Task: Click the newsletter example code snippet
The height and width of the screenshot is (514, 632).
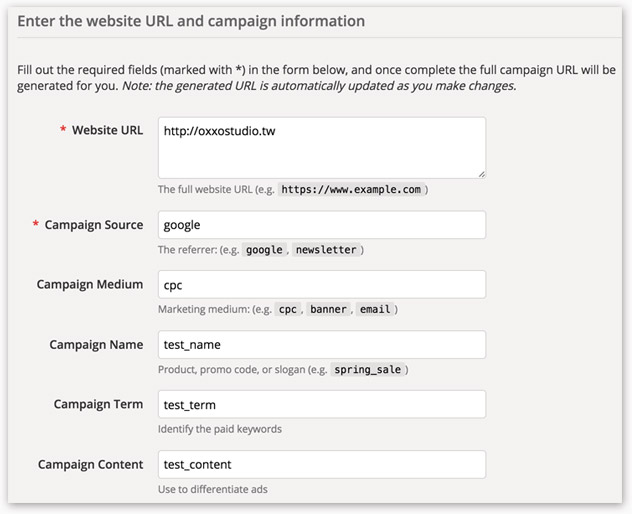Action: (325, 250)
